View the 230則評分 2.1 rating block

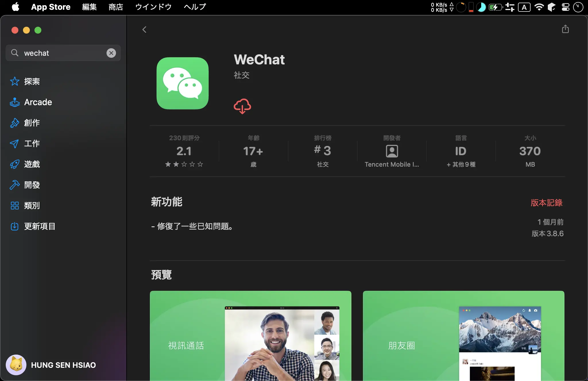pos(184,151)
